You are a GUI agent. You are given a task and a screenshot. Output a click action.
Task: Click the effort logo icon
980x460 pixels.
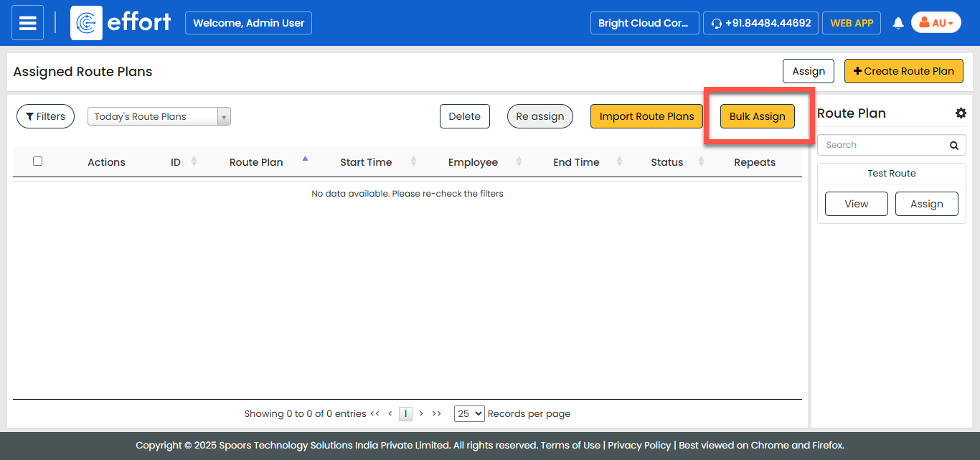tap(86, 23)
